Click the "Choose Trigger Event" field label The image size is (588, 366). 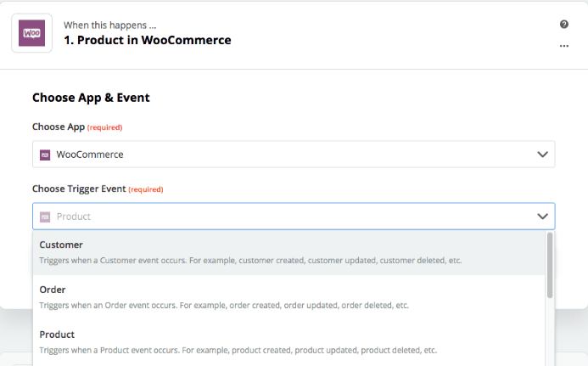point(77,189)
